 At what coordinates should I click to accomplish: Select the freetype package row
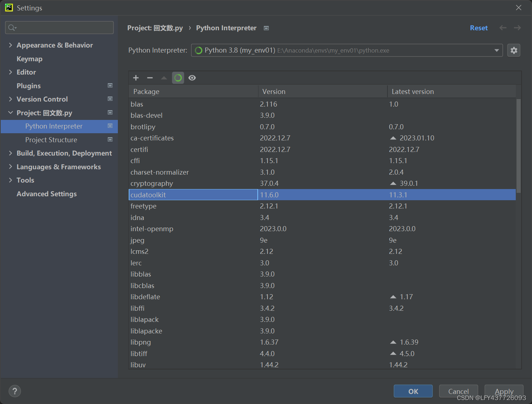pos(322,206)
